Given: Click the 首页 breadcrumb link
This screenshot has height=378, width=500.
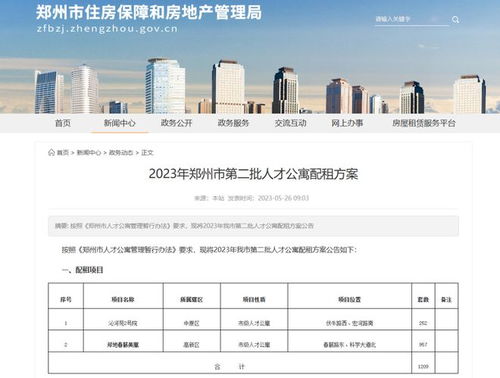Looking at the screenshot, I should [63, 153].
